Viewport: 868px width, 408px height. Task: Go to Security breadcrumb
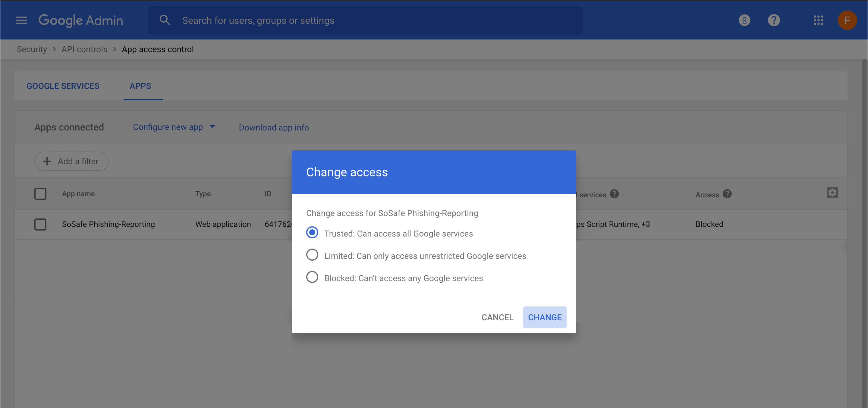pyautogui.click(x=32, y=49)
